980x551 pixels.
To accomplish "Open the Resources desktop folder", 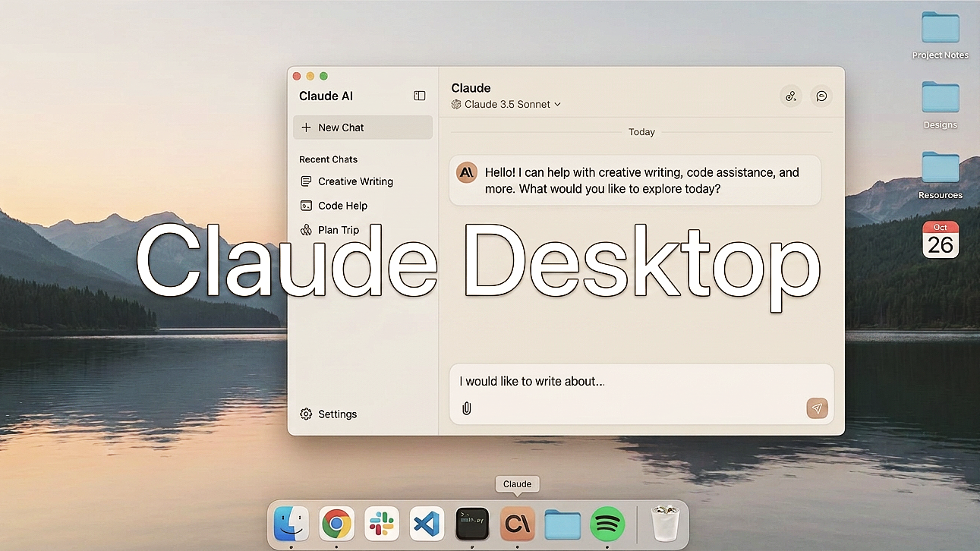I will click(941, 175).
